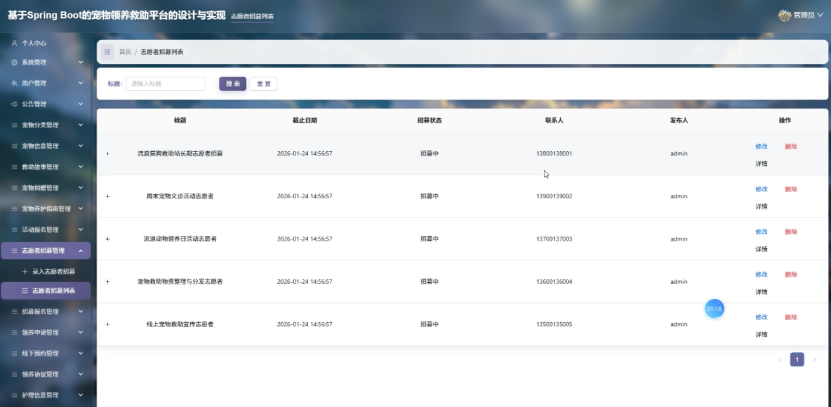831x407 pixels.
Task: Expand the row 宠物救助物资整理与分发志愿者 with plus
Action: 108,282
